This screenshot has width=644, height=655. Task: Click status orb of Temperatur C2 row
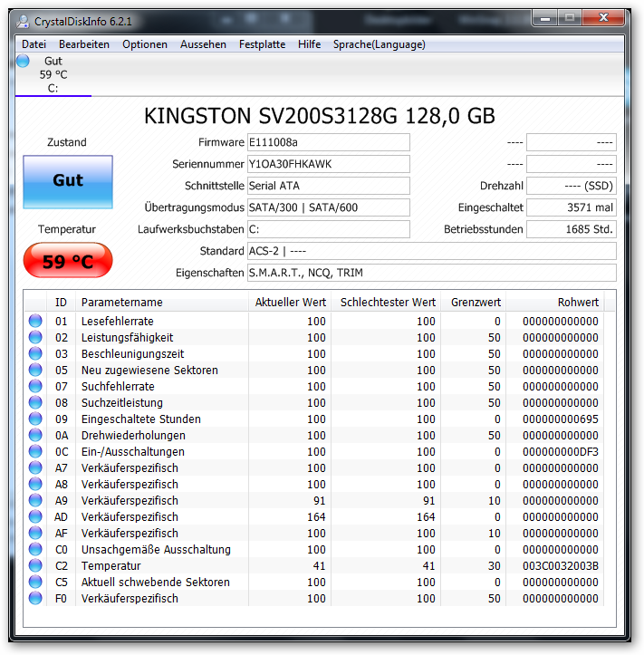pyautogui.click(x=35, y=565)
